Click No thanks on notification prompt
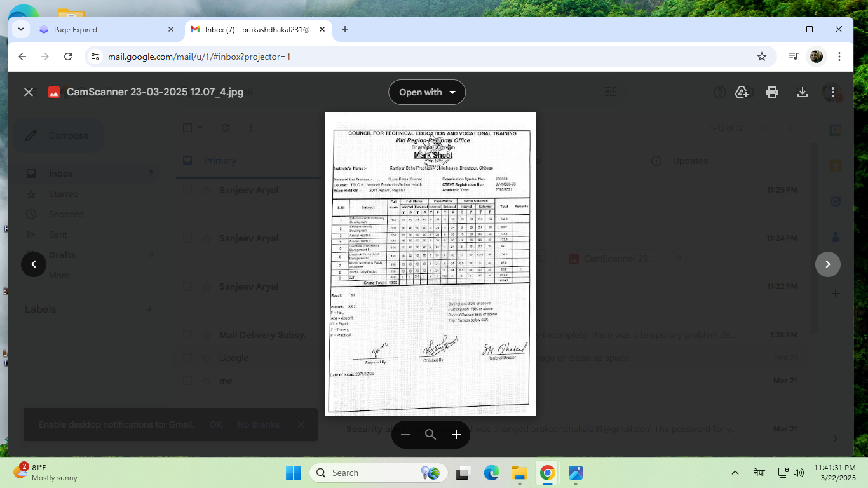Image resolution: width=868 pixels, height=488 pixels. click(259, 424)
